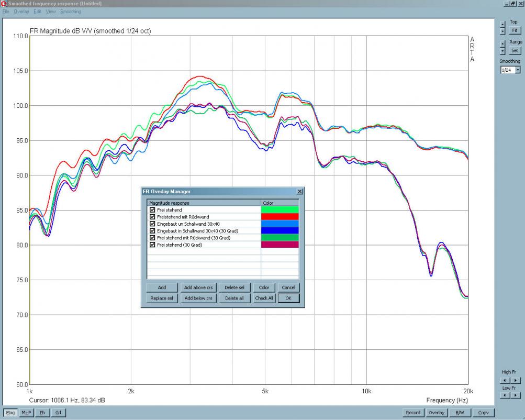Screen dimensions: 525x420
Task: Open the View menu
Action: tap(51, 12)
